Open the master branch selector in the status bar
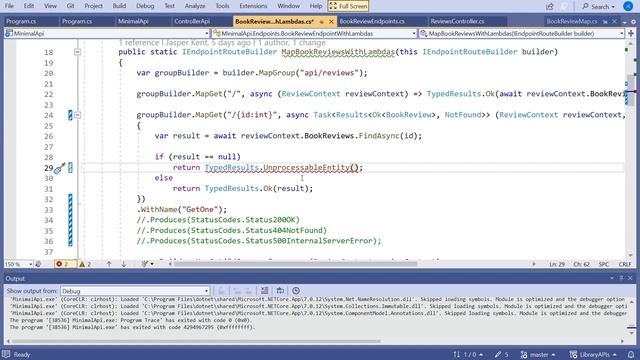Viewport: 640px width, 360px height. [538, 354]
